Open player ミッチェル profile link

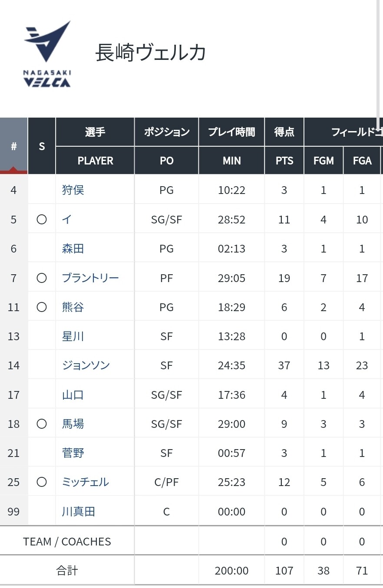tap(86, 482)
